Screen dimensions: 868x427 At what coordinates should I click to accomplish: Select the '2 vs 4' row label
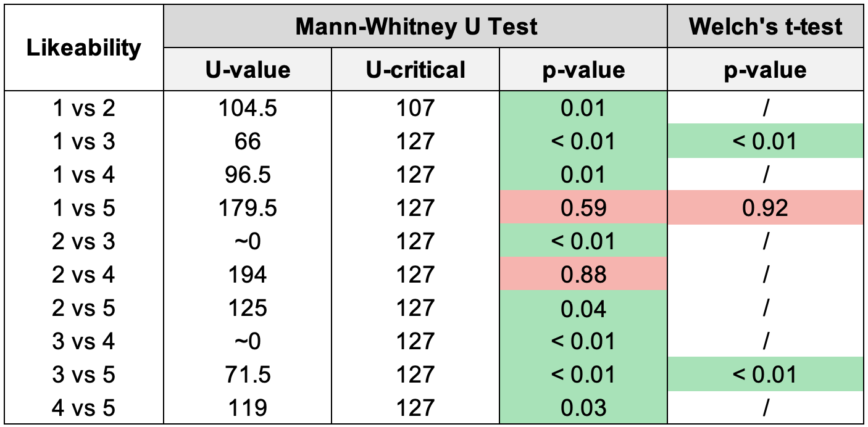tap(84, 274)
